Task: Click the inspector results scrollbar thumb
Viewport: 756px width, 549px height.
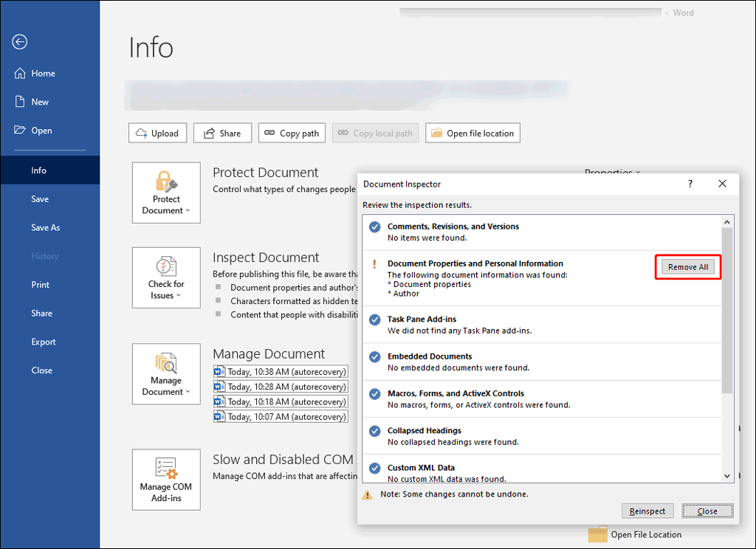Action: pyautogui.click(x=727, y=311)
